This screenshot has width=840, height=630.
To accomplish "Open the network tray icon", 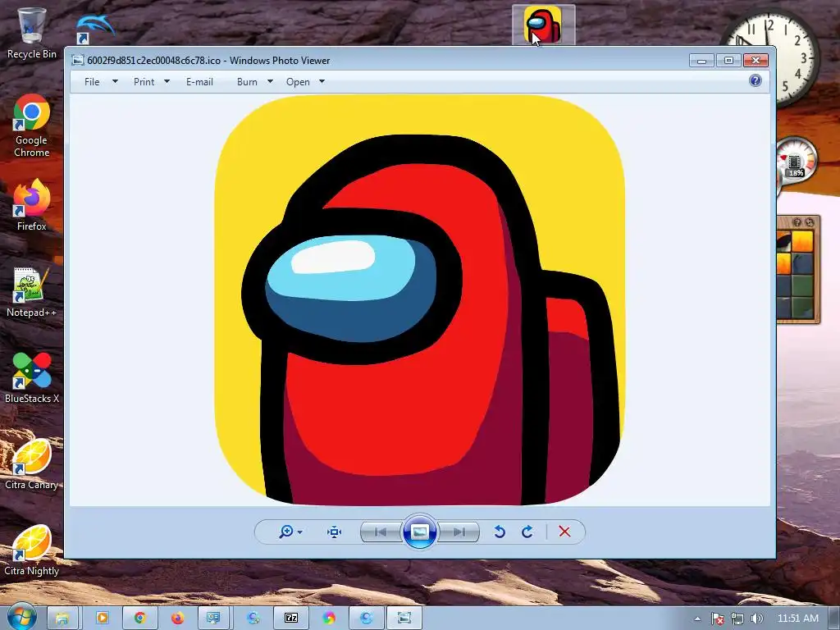I will pyautogui.click(x=737, y=619).
